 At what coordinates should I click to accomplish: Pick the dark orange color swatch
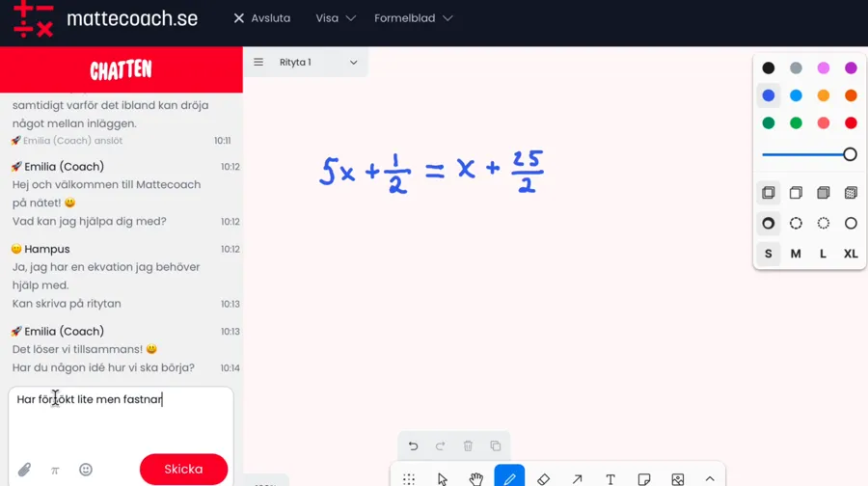click(851, 95)
